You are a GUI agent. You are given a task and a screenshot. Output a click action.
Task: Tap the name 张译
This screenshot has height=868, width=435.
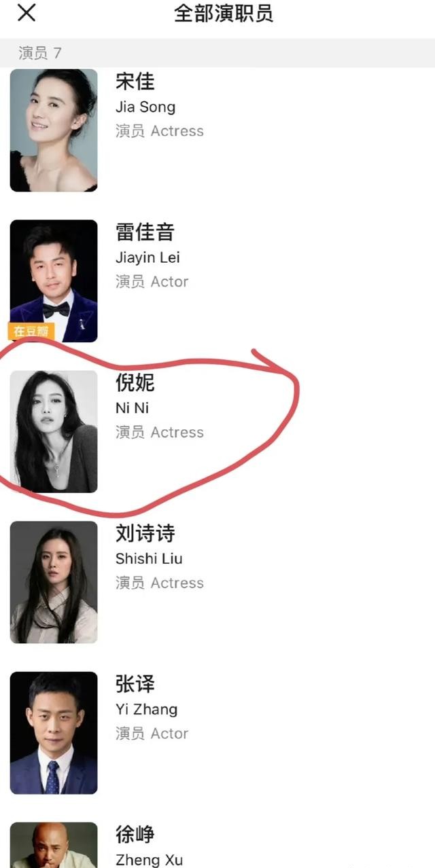(135, 685)
